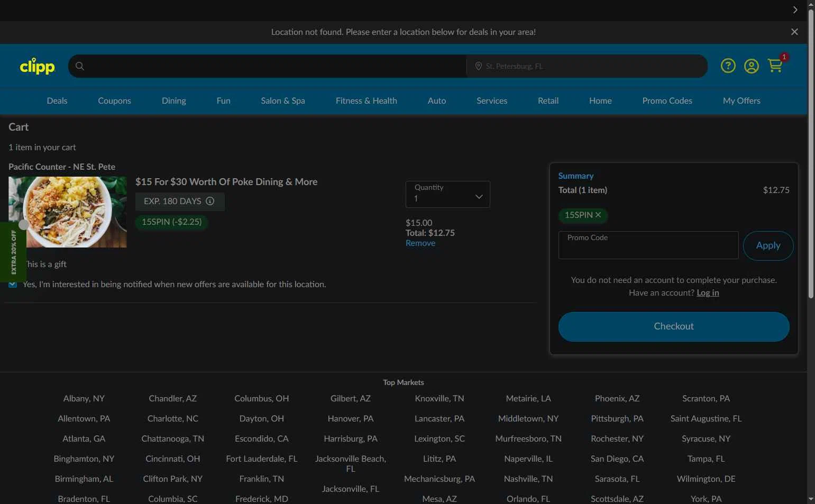Open the Retail category
The width and height of the screenshot is (815, 504).
tap(548, 100)
